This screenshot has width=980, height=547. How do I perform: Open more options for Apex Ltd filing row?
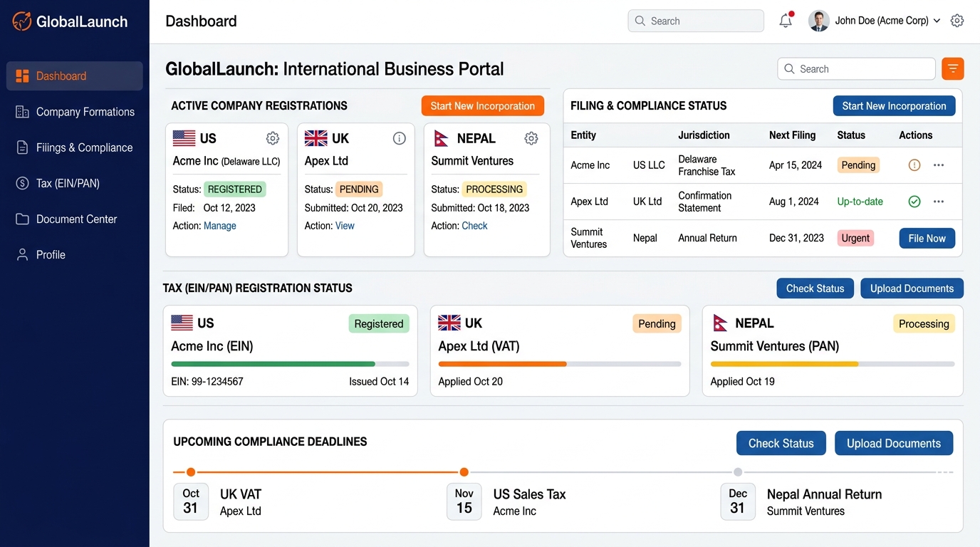pos(939,202)
